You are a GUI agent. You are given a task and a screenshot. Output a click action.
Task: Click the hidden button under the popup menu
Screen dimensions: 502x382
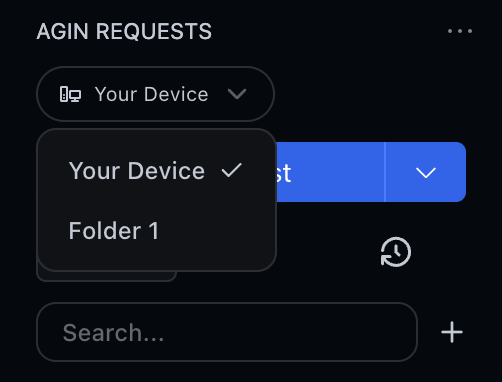click(x=107, y=276)
